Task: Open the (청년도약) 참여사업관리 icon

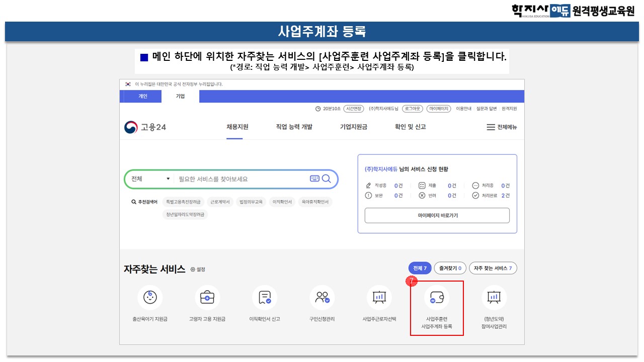Action: [494, 297]
